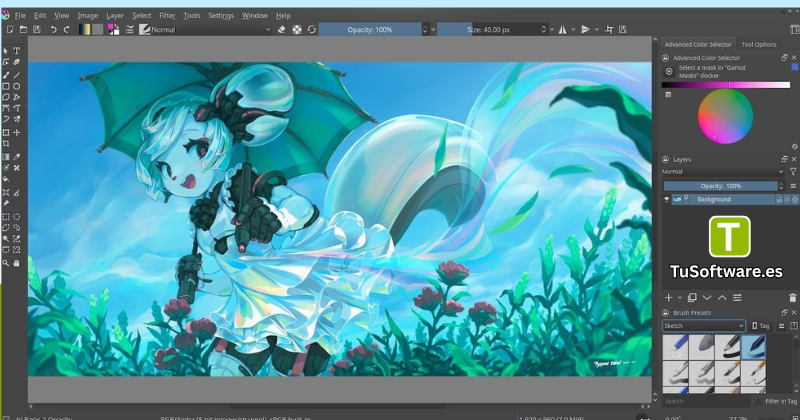800x420 pixels.
Task: Switch to the Tool Options tab
Action: point(759,44)
